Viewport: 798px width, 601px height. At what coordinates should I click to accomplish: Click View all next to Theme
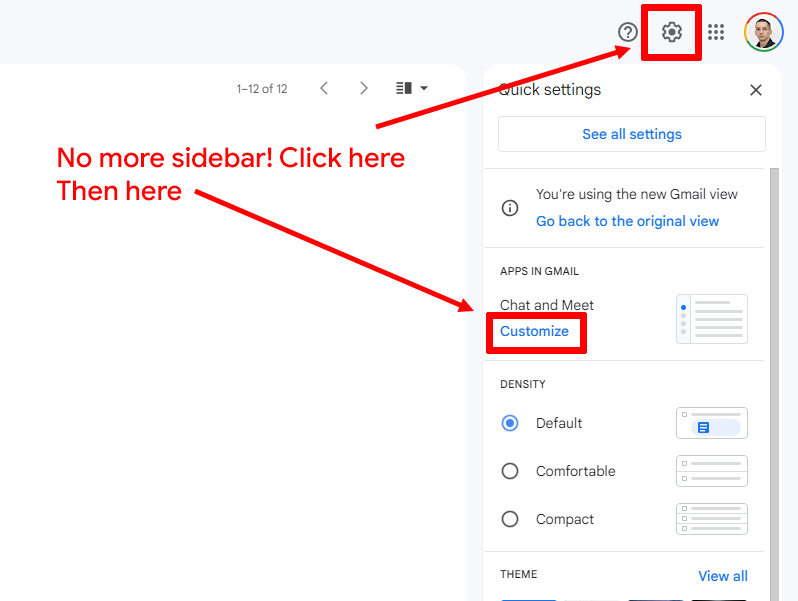coord(723,576)
